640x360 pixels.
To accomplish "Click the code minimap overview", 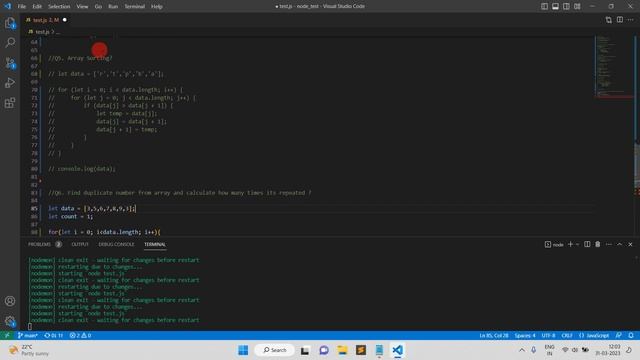I will (x=613, y=67).
